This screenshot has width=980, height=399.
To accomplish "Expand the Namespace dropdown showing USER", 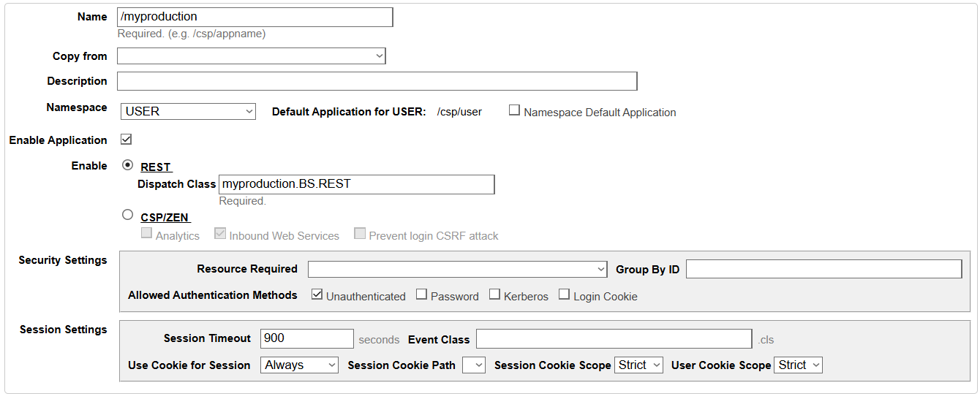I will [188, 111].
